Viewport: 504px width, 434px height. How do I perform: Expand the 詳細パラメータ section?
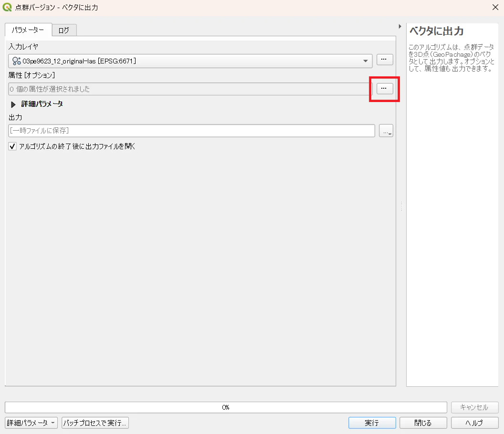click(x=13, y=104)
